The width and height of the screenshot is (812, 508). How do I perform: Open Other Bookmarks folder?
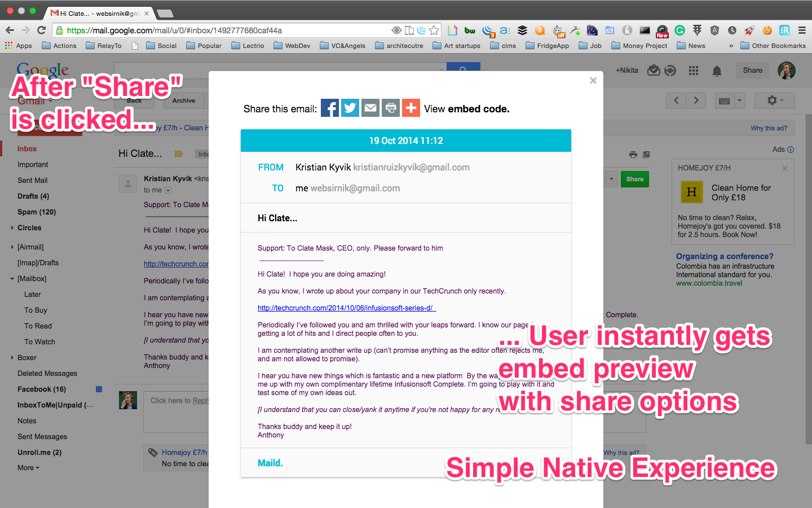point(773,46)
